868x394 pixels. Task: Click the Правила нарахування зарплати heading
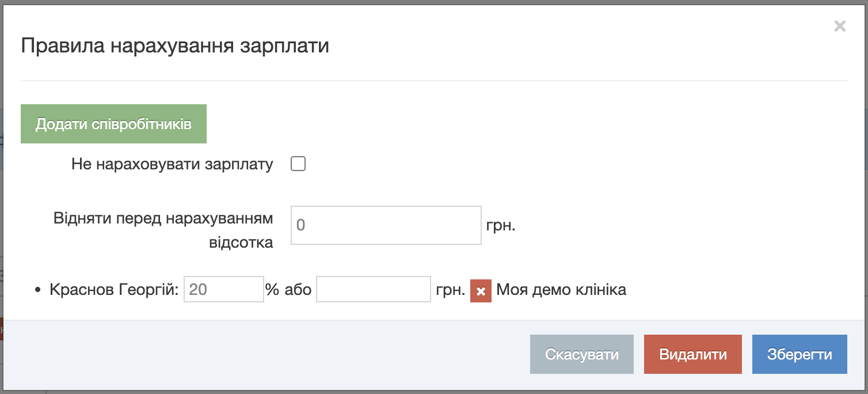pyautogui.click(x=175, y=46)
